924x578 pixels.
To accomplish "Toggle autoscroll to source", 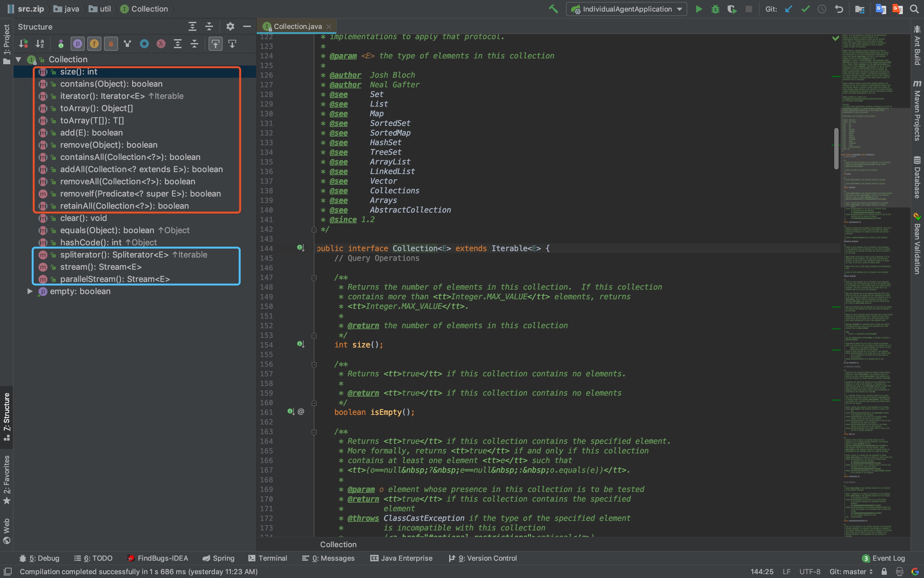I will (215, 44).
